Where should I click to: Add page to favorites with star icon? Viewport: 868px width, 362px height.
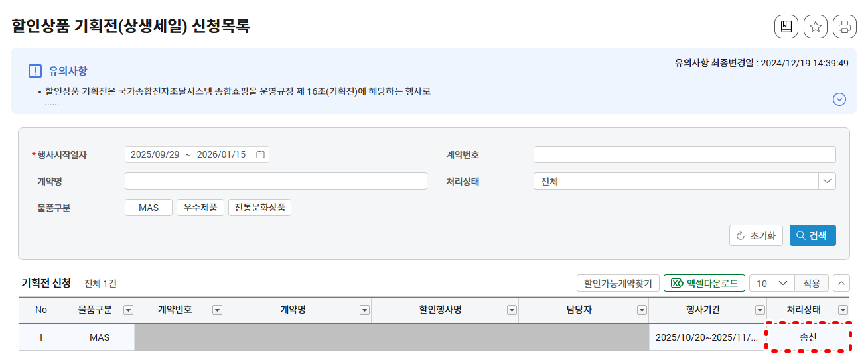(816, 27)
